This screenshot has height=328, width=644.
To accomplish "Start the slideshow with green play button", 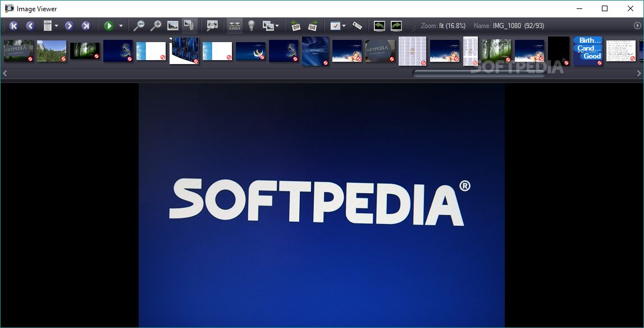I will point(109,26).
